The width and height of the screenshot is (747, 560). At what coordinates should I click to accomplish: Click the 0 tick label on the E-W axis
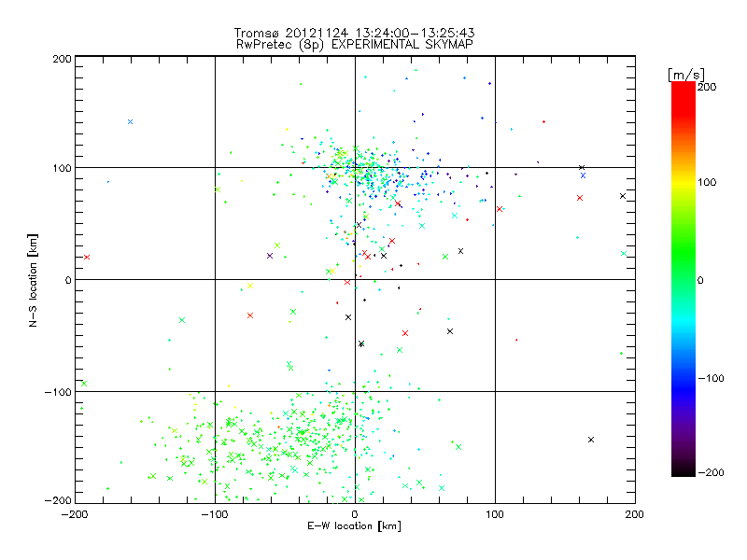tap(355, 514)
